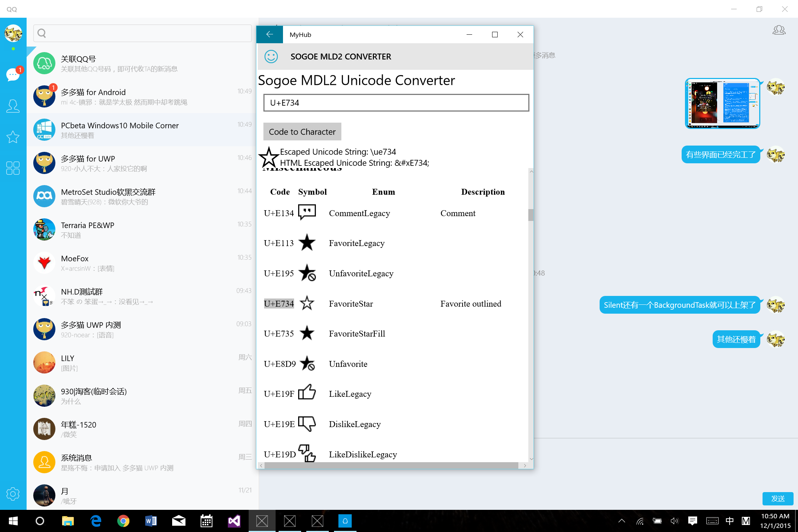This screenshot has height=532, width=798.
Task: Open the QQ apps grid sidebar icon
Action: 13,168
